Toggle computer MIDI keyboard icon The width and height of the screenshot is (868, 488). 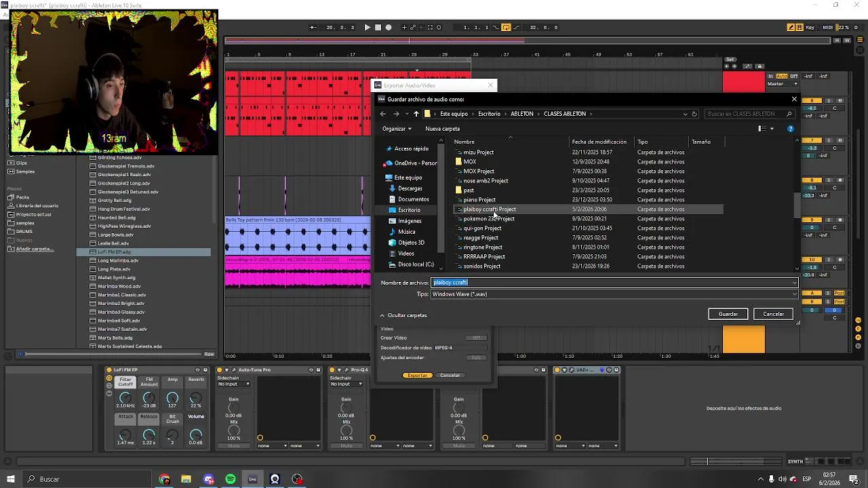800,28
